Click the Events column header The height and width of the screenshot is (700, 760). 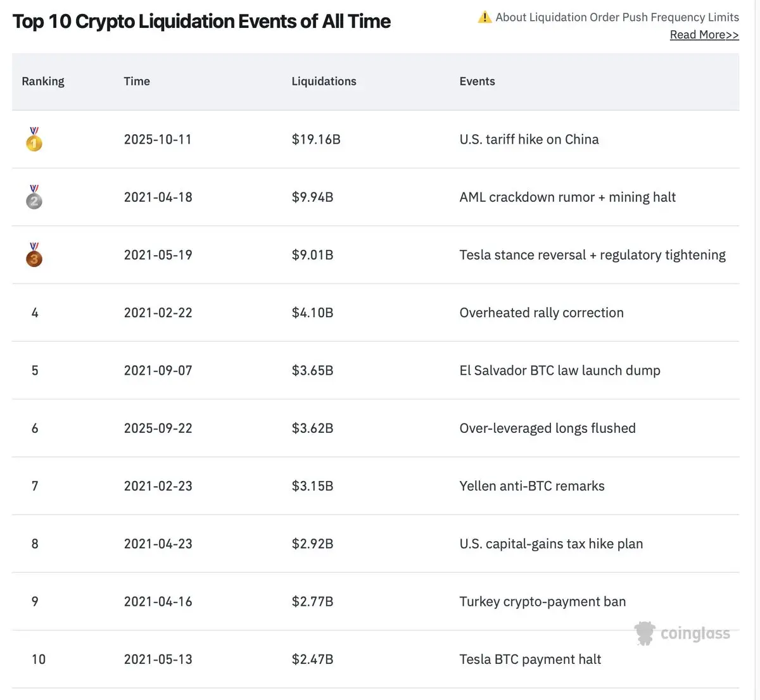point(477,81)
